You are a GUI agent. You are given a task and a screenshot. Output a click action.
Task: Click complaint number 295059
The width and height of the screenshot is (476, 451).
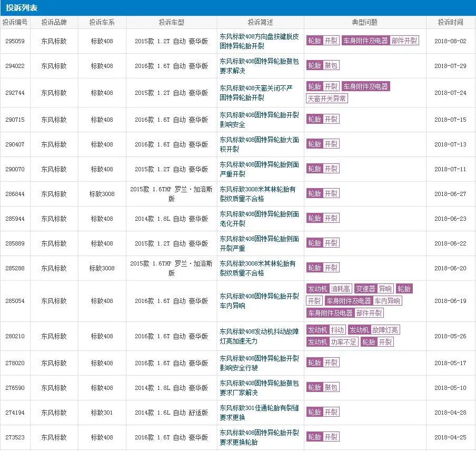[x=15, y=41]
